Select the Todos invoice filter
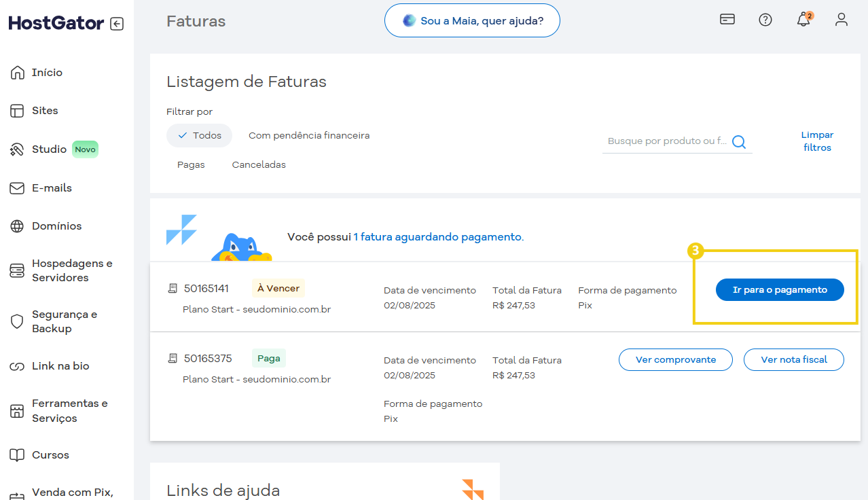The height and width of the screenshot is (500, 868). (x=200, y=136)
